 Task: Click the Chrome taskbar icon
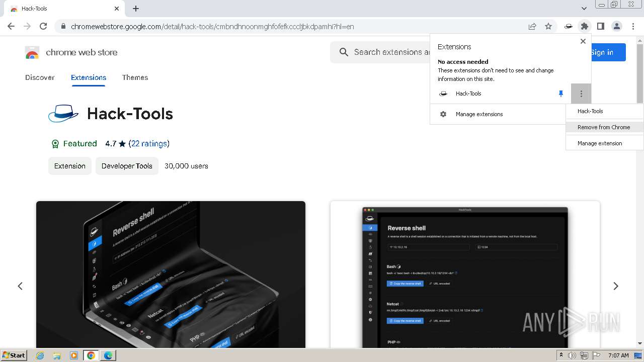pyautogui.click(x=91, y=355)
